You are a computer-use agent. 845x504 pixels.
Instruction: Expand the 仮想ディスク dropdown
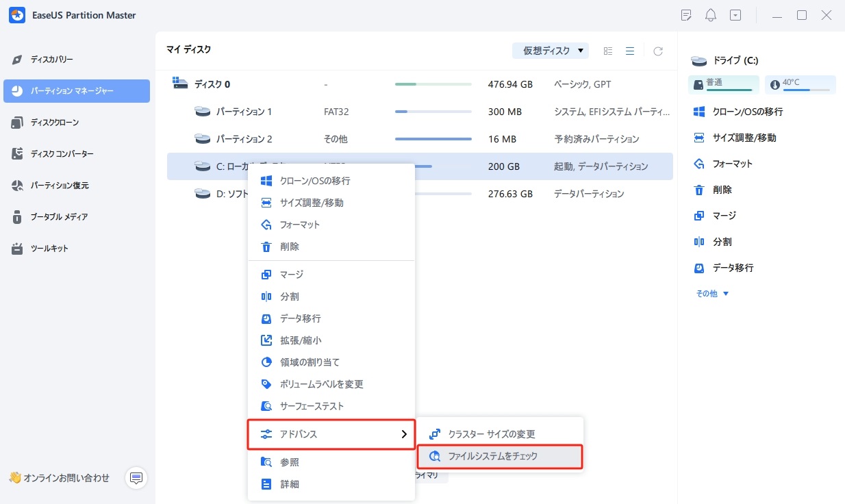click(551, 51)
